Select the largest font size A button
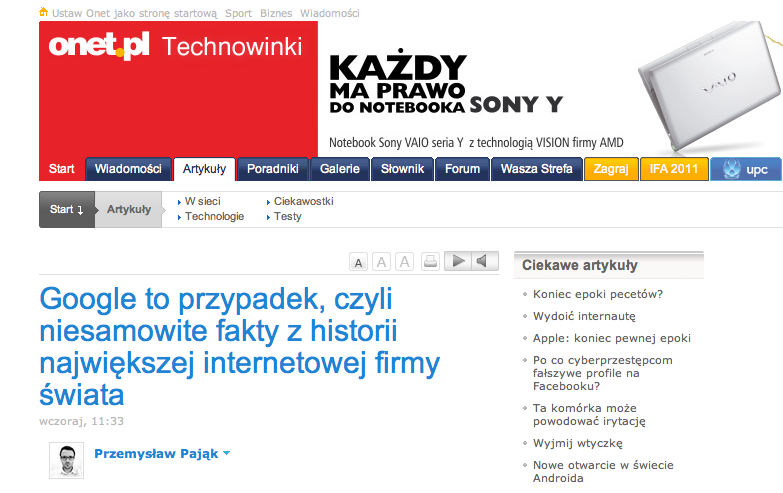Viewport: 783px width, 493px height. pyautogui.click(x=404, y=262)
